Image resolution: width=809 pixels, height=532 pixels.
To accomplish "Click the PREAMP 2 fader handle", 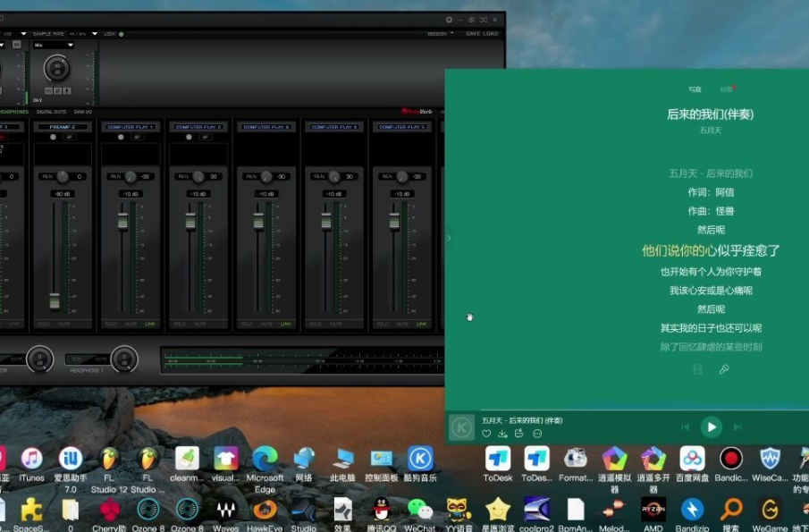I will 55,300.
